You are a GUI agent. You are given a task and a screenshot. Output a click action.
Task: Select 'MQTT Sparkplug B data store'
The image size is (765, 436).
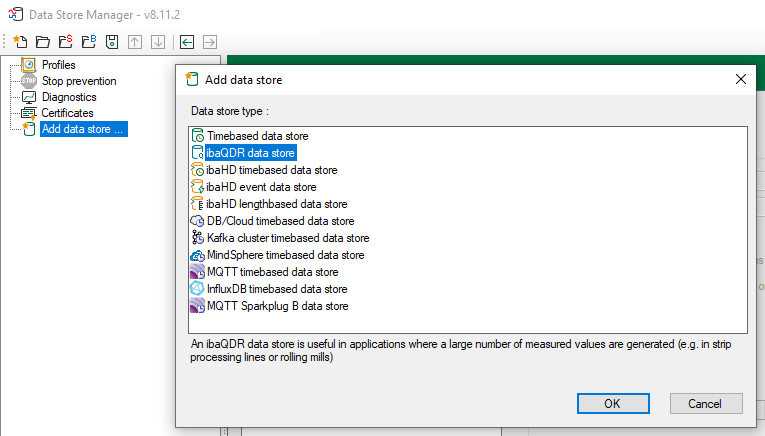pos(278,306)
